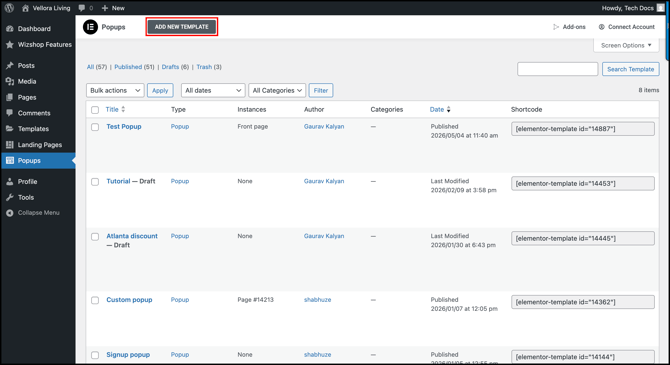Toggle the select-all checkbox in header
The image size is (670, 365).
[x=95, y=110]
